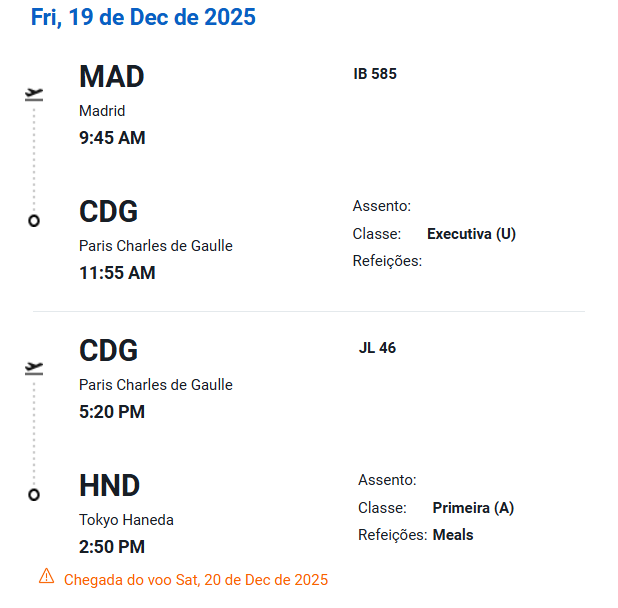Screen dimensions: 618x608
Task: Click the Meals value next to Refeições
Action: 453,535
